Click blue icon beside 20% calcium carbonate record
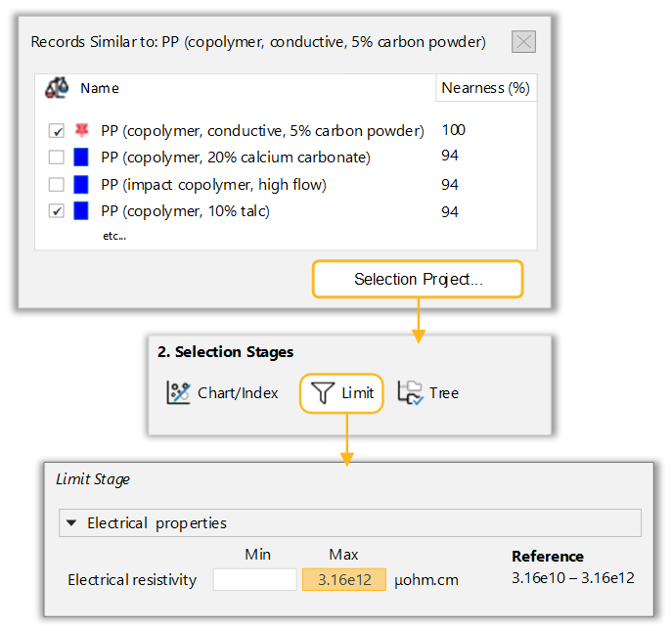672x631 pixels. point(81,157)
